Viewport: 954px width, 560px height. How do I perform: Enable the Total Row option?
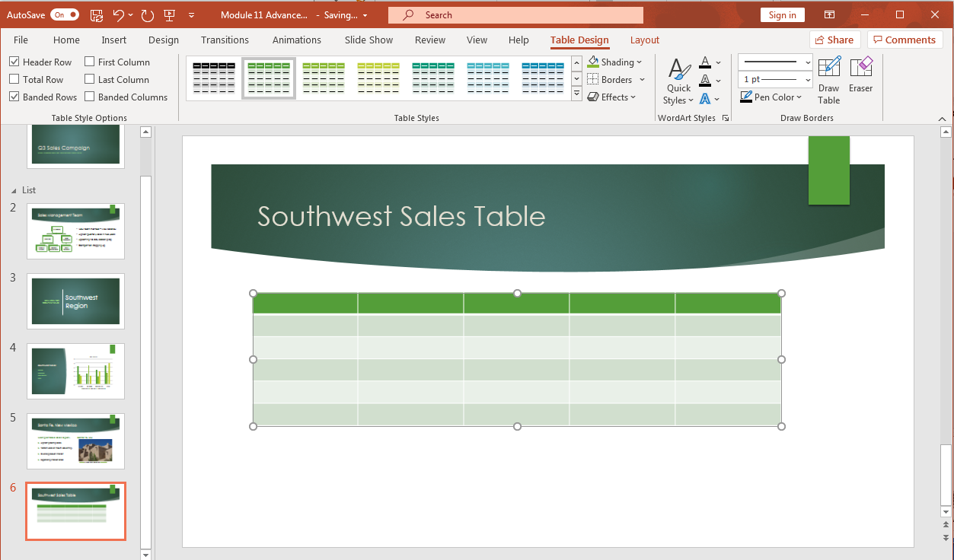click(13, 79)
